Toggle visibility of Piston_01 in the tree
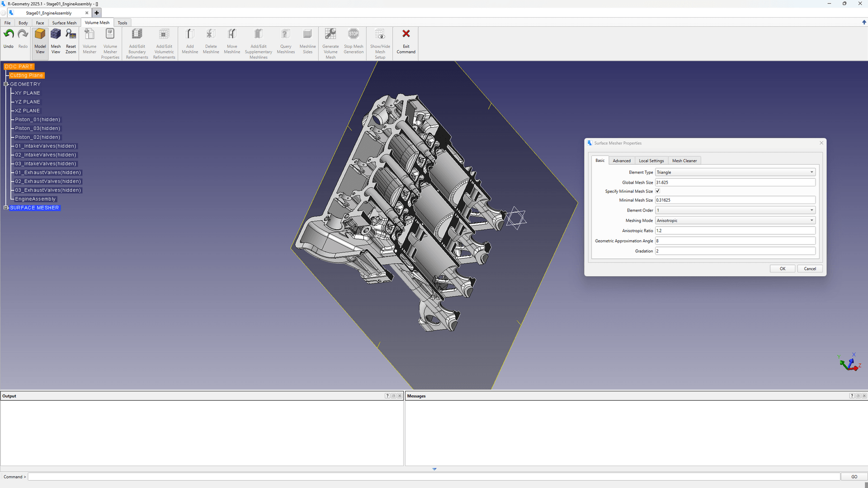The image size is (868, 488). click(x=37, y=119)
